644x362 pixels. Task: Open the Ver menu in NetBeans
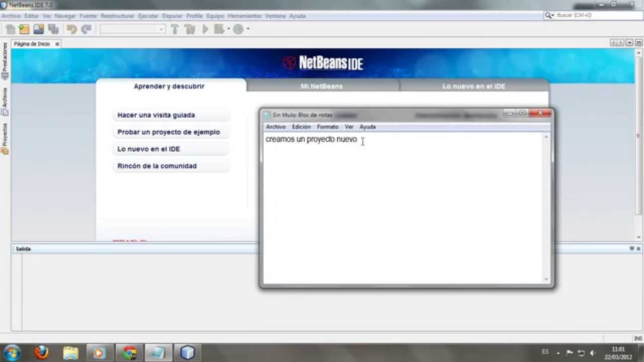click(47, 16)
